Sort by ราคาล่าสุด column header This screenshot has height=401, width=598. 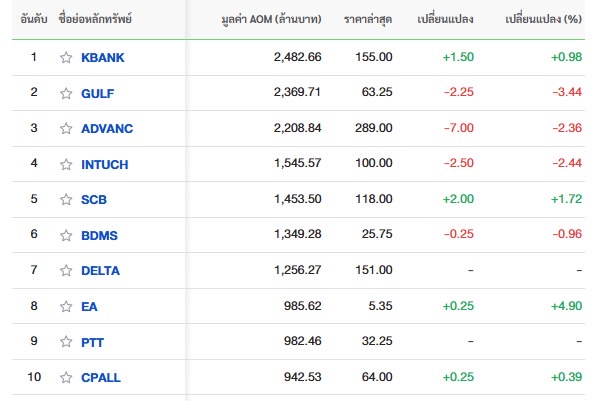coord(368,19)
